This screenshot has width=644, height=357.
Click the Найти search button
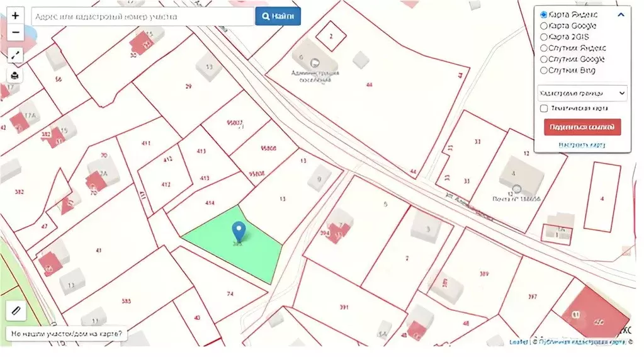tap(278, 17)
